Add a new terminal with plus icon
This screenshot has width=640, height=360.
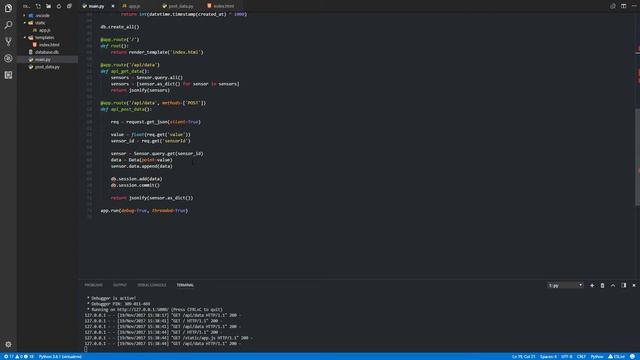pos(592,285)
